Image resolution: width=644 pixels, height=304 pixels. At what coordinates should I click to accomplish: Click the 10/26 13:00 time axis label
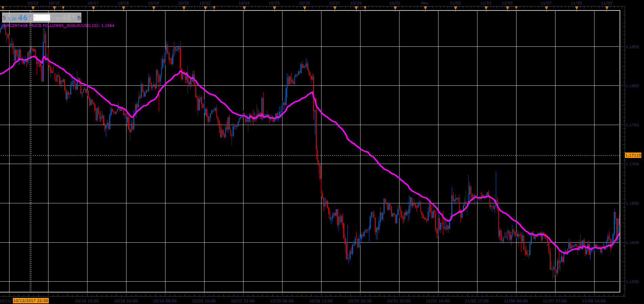coord(321,301)
